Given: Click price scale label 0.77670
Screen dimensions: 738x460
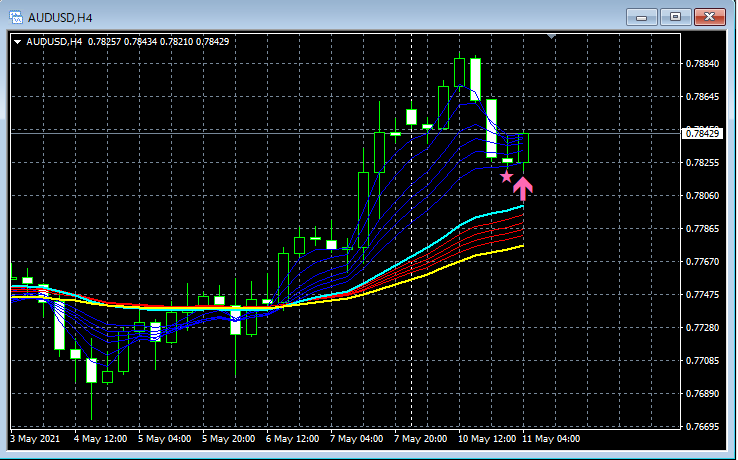Looking at the screenshot, I should point(703,261).
